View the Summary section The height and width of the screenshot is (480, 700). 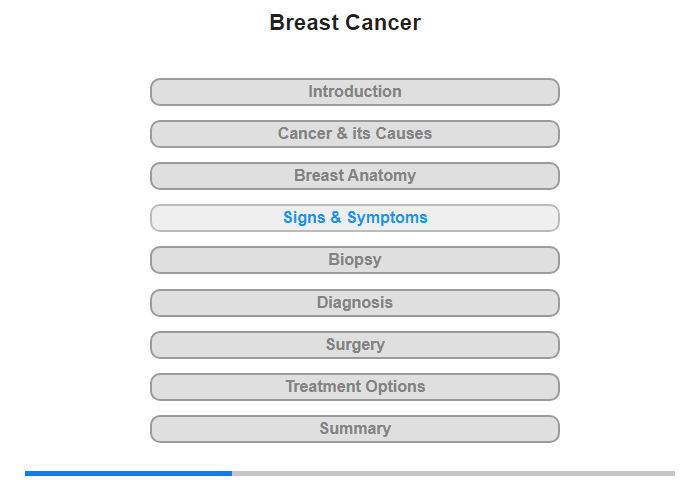354,429
